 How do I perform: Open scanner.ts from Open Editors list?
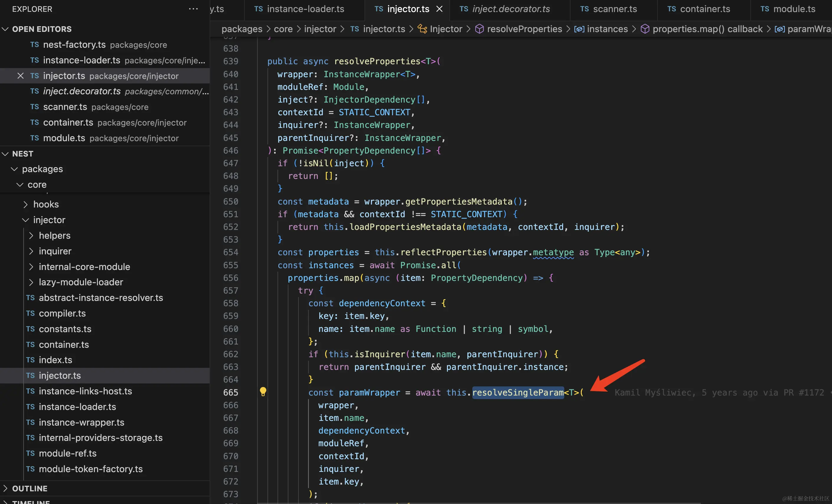[x=105, y=107]
